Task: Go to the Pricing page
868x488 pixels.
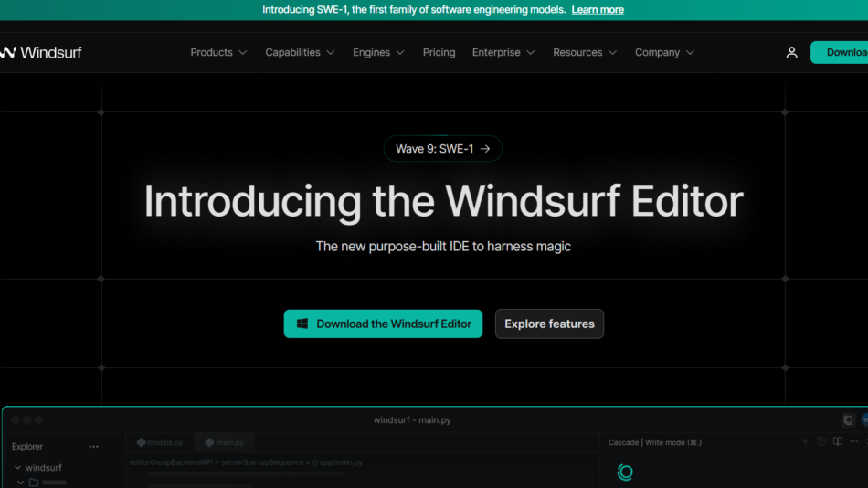Action: (439, 53)
